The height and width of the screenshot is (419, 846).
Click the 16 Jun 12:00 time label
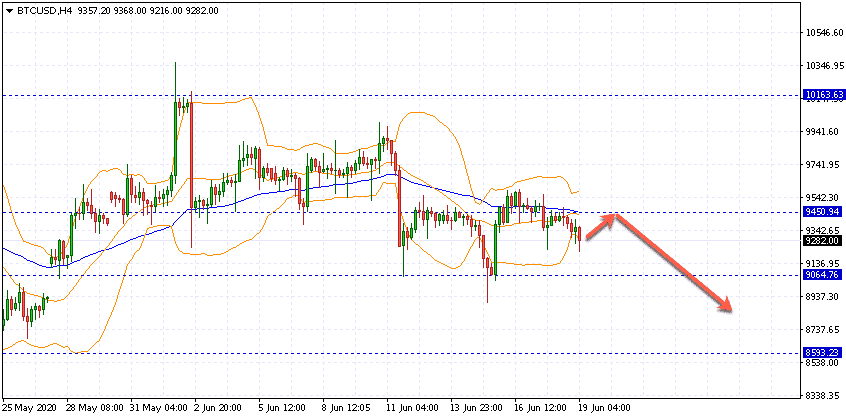[542, 407]
